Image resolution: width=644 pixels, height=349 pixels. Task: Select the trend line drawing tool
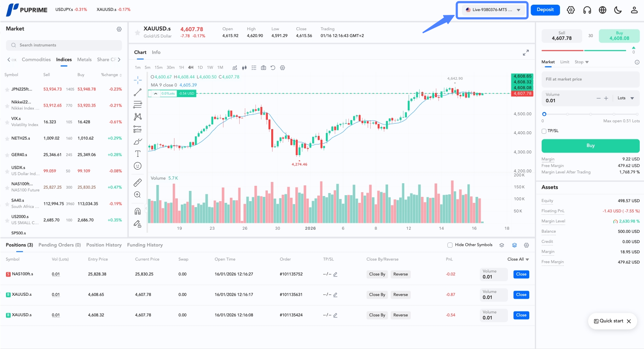137,92
